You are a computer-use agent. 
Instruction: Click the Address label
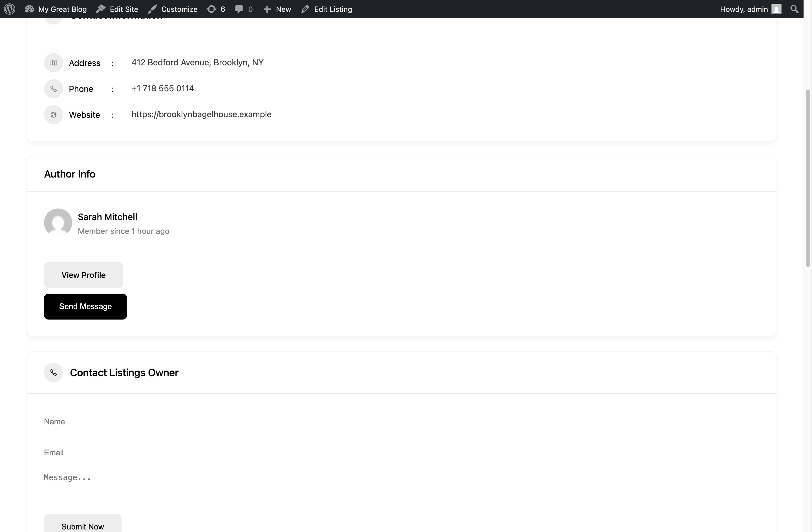85,63
